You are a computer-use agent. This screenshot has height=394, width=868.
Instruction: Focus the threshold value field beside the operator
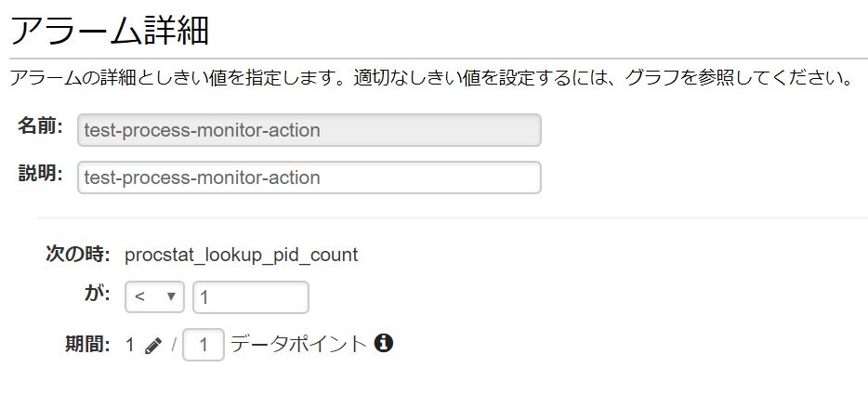point(251,297)
